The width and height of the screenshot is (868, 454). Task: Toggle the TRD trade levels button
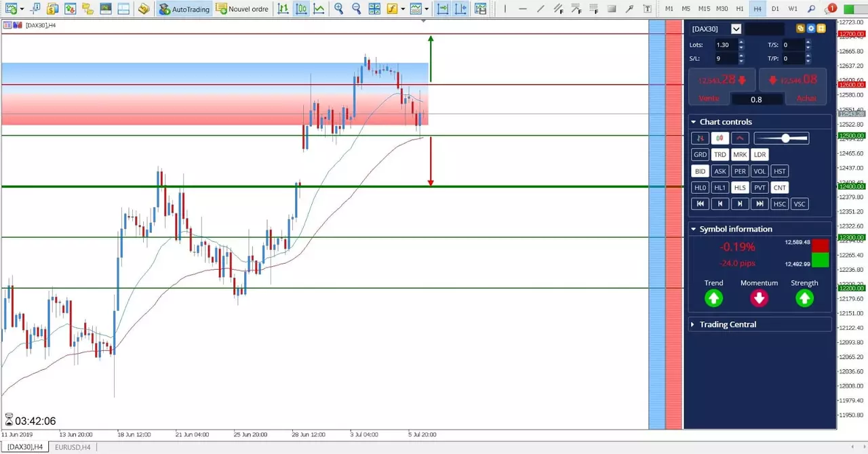coord(719,154)
